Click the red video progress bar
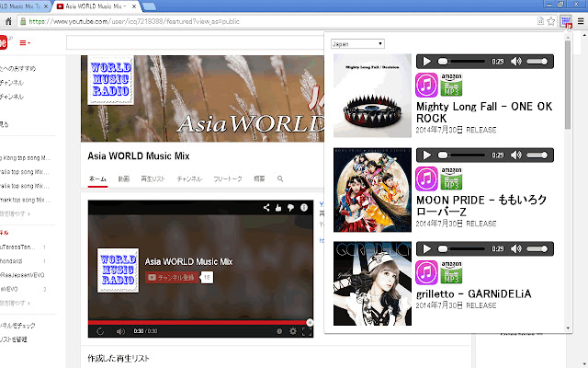 click(x=198, y=322)
